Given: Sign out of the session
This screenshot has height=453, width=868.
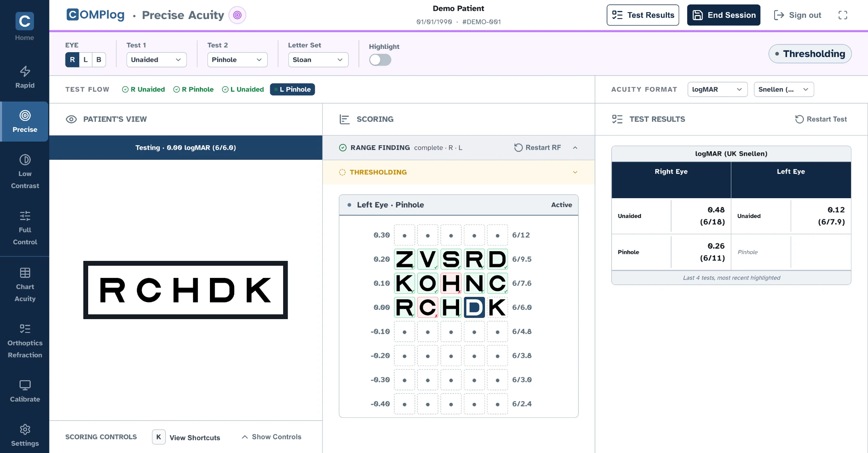Looking at the screenshot, I should click(x=798, y=15).
